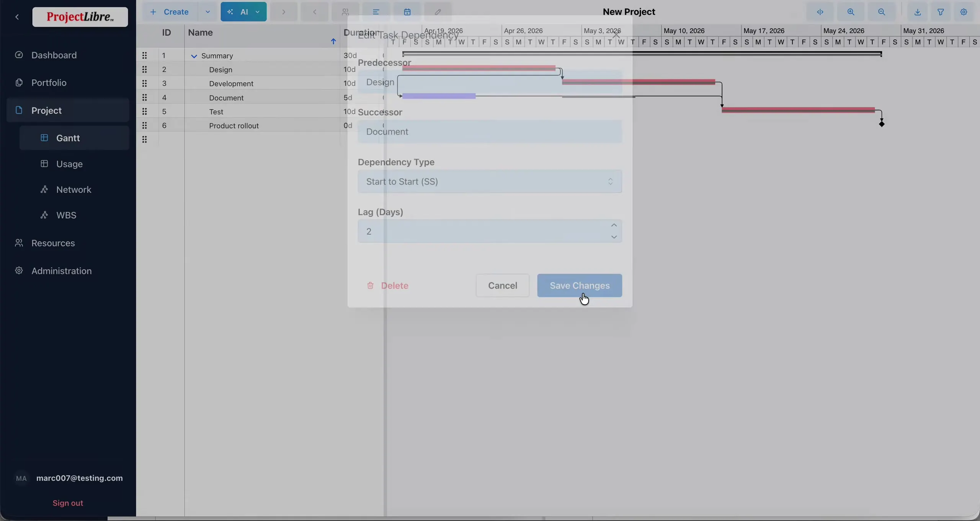Increase Lag days with up arrow
This screenshot has height=521, width=980.
(614, 225)
